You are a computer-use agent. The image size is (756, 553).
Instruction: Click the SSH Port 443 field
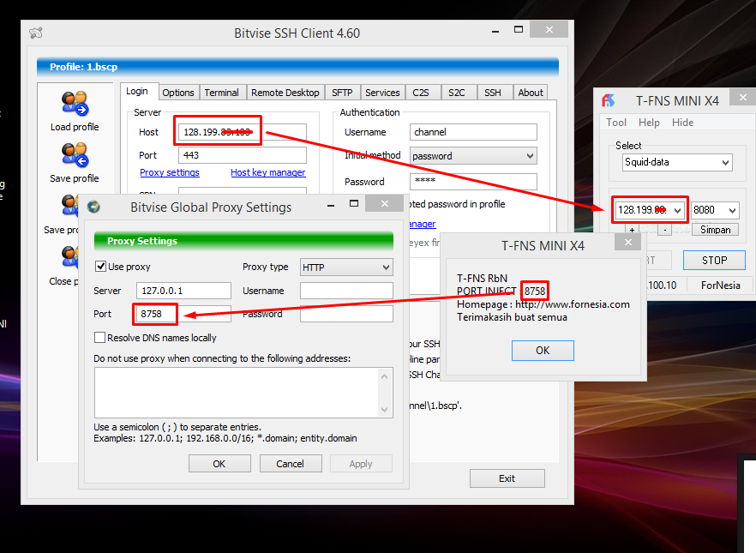pyautogui.click(x=242, y=155)
